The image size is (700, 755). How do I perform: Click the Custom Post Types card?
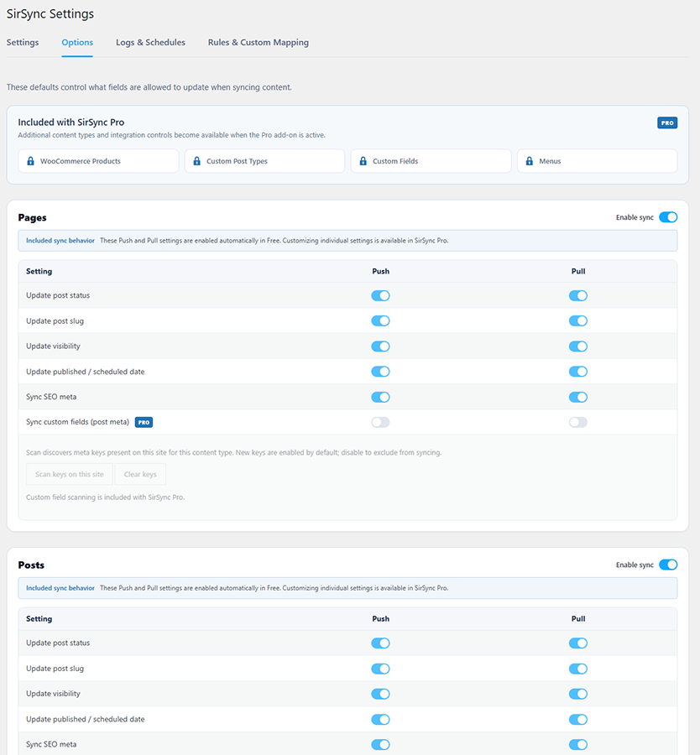click(264, 161)
